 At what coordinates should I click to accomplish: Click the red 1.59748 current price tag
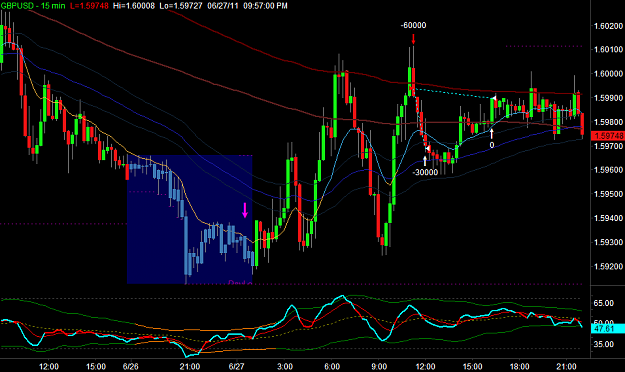tap(608, 136)
